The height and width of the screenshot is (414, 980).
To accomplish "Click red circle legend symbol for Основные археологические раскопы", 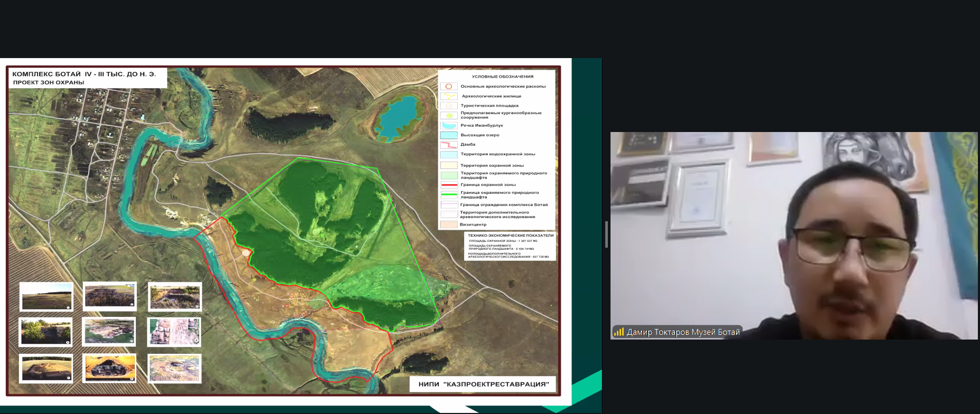I will [448, 86].
